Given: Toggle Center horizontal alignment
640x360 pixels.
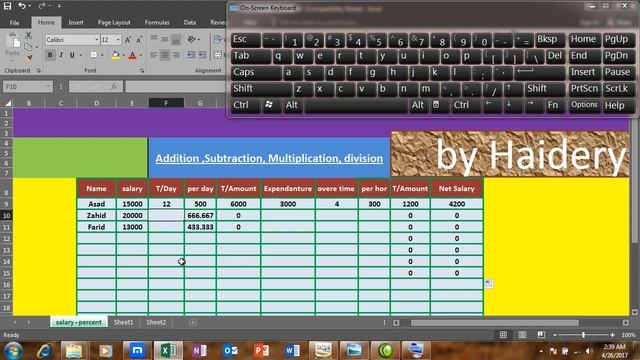Looking at the screenshot, I should coord(165,55).
